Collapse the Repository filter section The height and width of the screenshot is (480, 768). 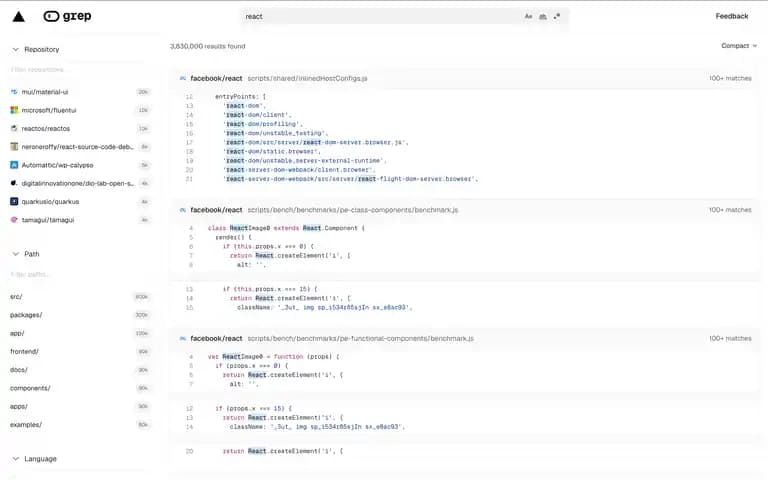pyautogui.click(x=35, y=49)
